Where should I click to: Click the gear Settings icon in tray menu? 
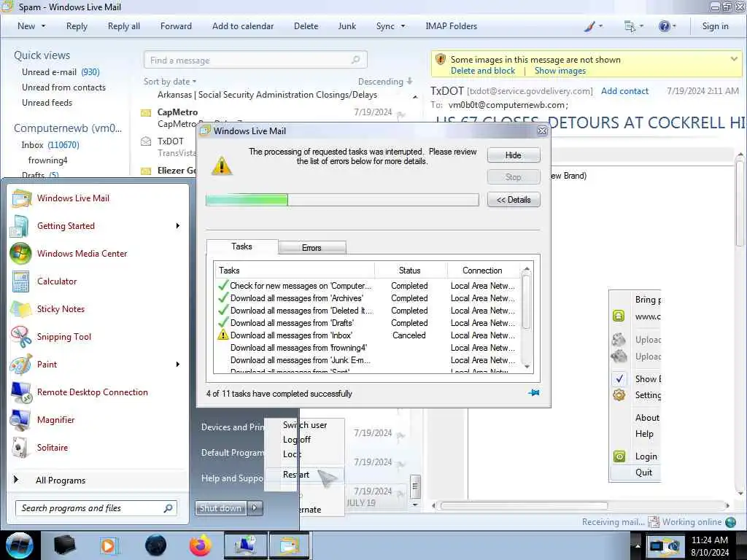[619, 394]
